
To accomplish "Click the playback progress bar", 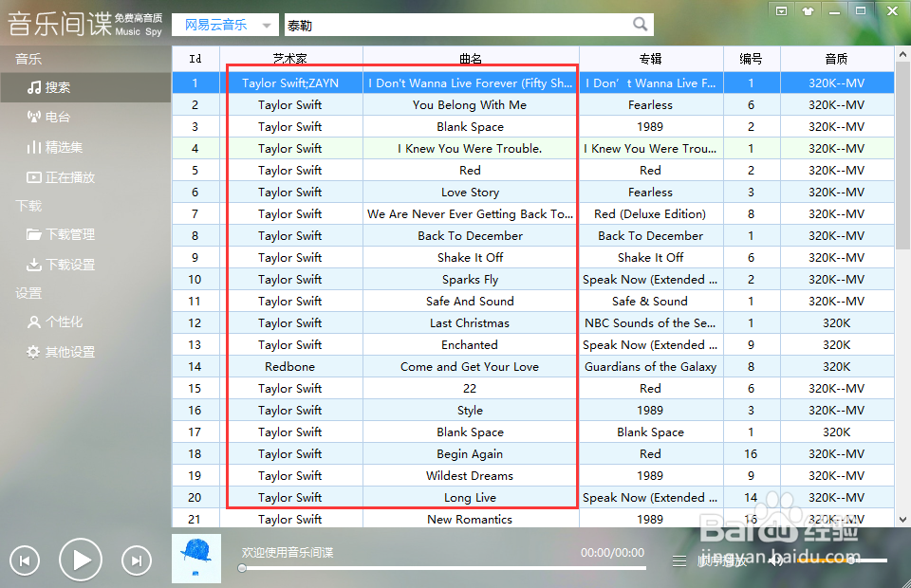I will pos(444,568).
